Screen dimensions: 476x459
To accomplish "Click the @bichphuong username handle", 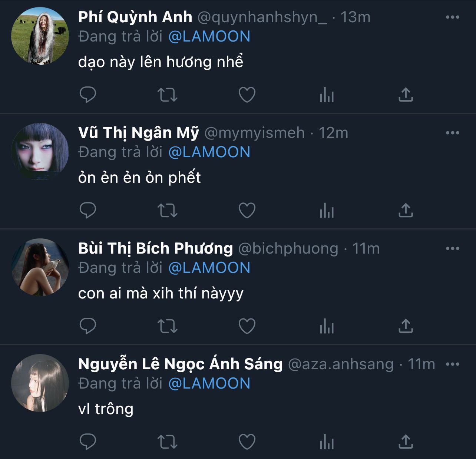I will [288, 248].
